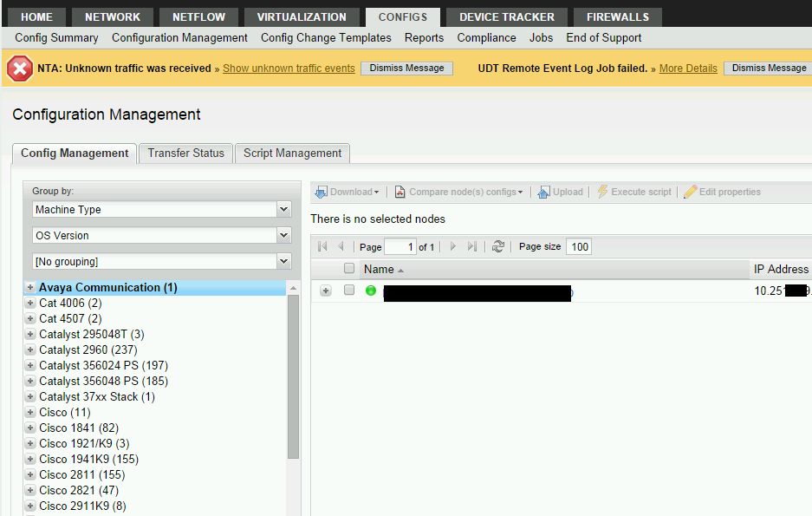The height and width of the screenshot is (516, 812).
Task: Click the Page size input field
Action: click(x=579, y=246)
